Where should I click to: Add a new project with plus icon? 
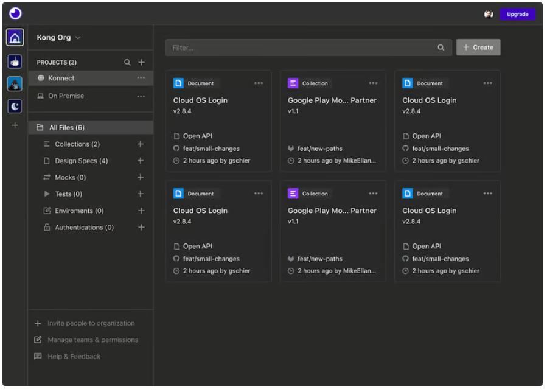point(141,62)
